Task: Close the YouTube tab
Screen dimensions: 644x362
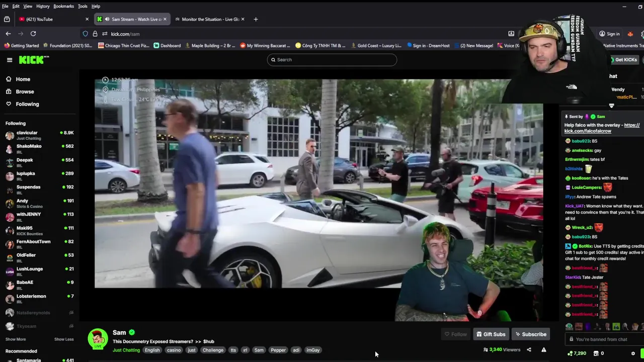Action: (x=87, y=19)
